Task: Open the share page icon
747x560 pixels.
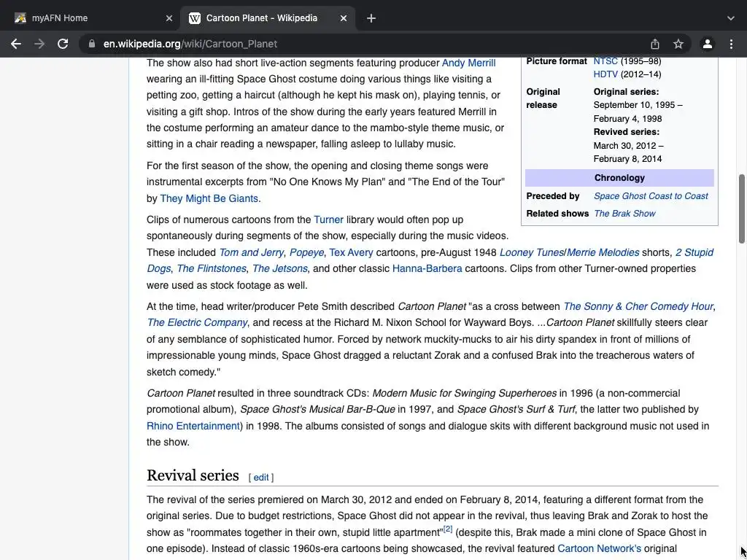Action: [x=655, y=44]
